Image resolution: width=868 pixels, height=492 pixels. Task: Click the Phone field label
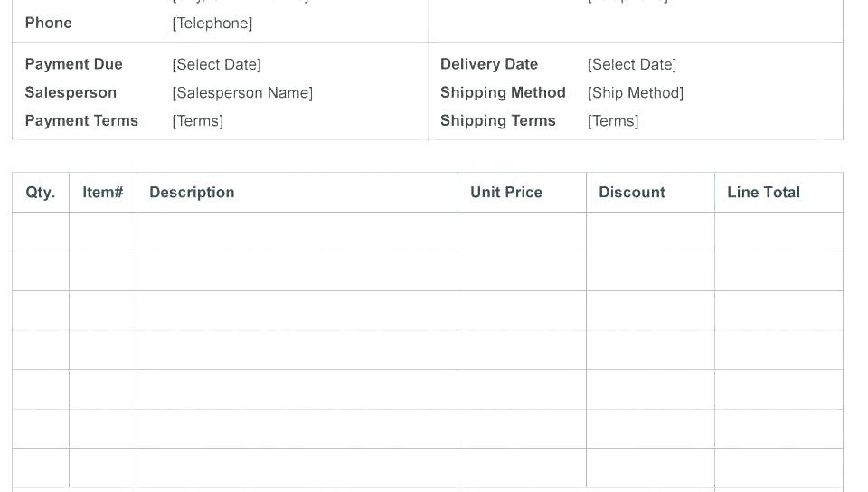pyautogui.click(x=49, y=24)
